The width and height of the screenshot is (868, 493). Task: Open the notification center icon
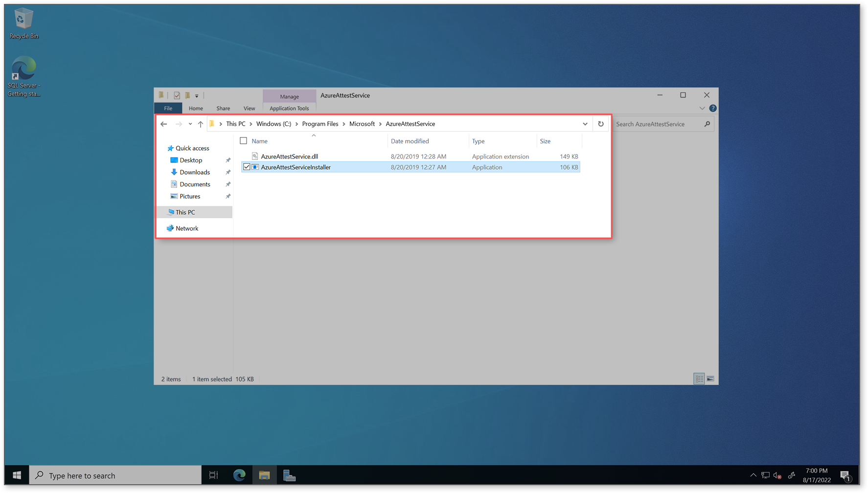pos(845,475)
